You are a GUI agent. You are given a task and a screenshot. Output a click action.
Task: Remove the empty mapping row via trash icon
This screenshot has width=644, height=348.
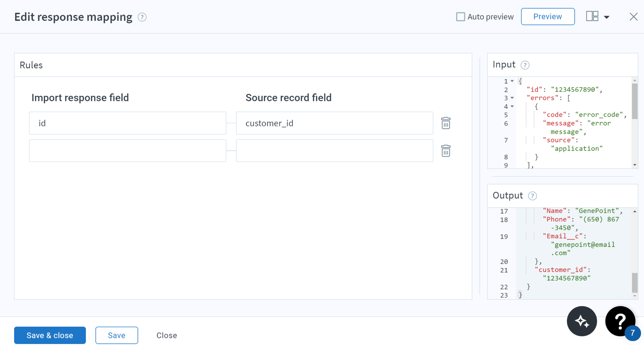coord(446,151)
